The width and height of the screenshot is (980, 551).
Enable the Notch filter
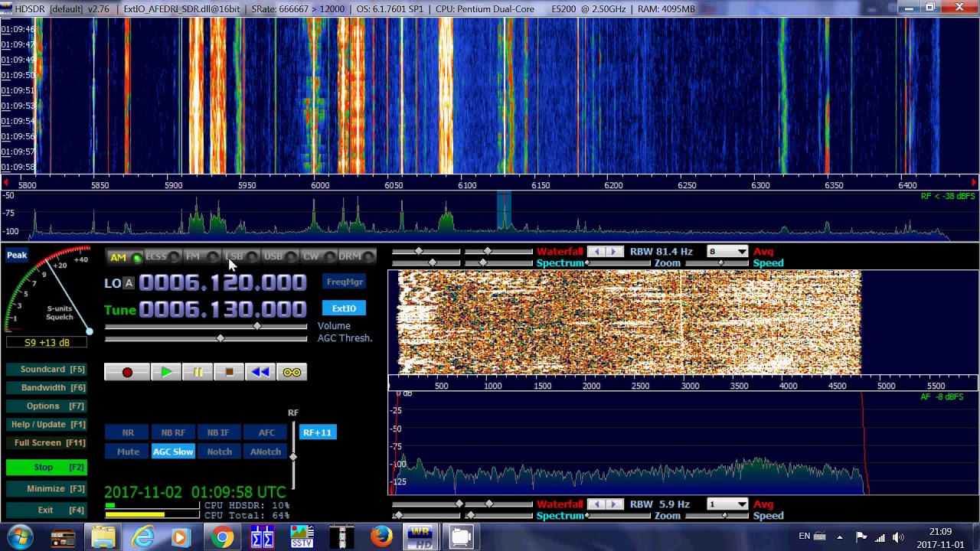coord(219,452)
